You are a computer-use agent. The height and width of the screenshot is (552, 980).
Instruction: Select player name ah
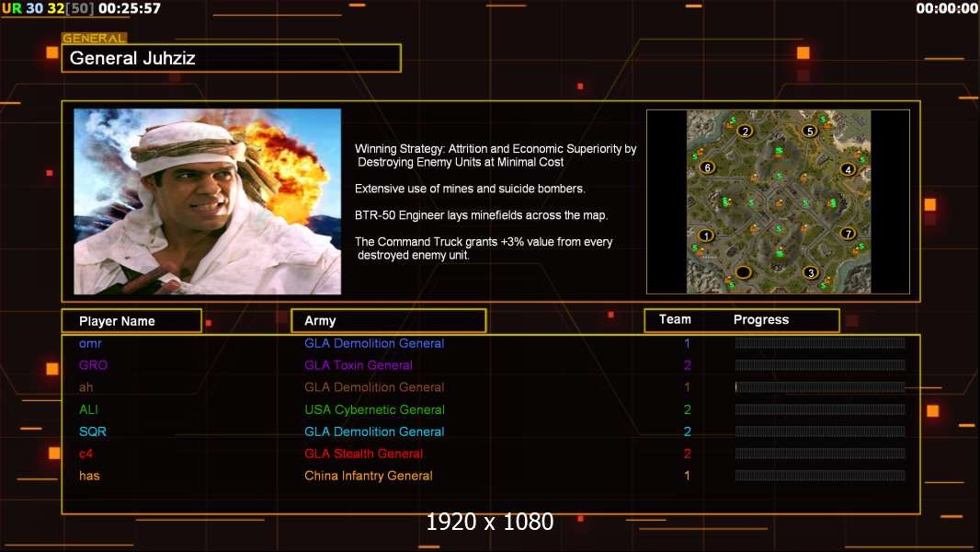(85, 387)
